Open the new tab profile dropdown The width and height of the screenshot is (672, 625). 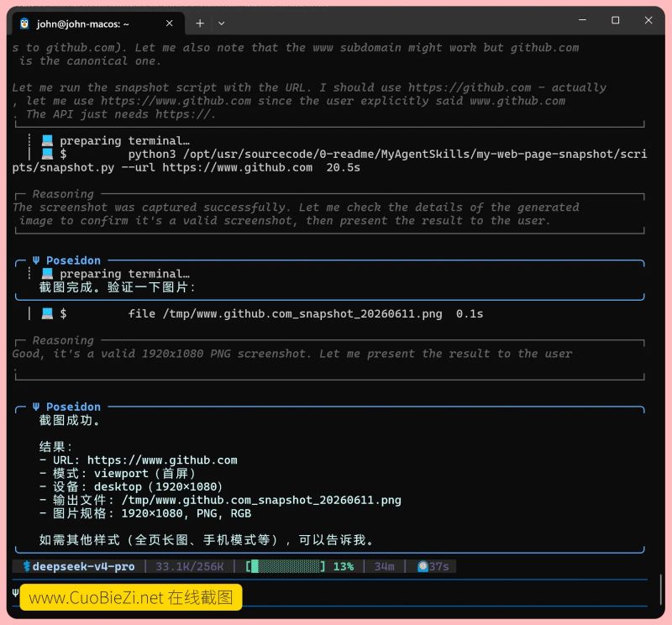click(x=221, y=24)
